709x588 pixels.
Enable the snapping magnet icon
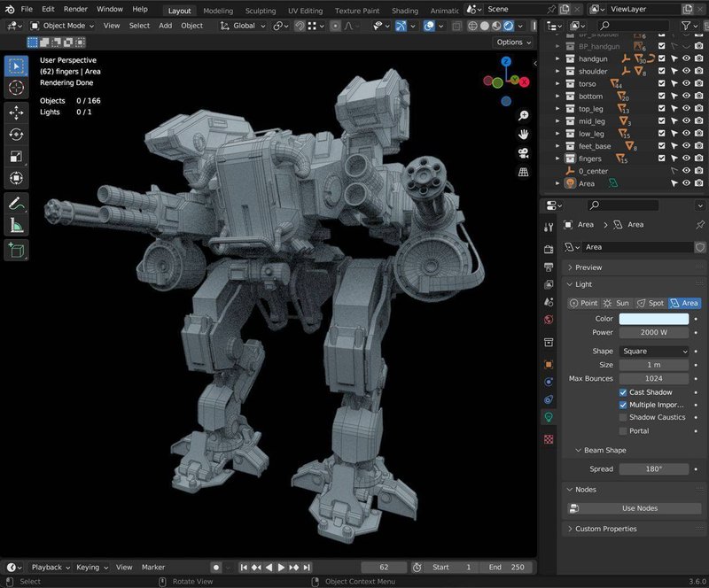coord(300,27)
